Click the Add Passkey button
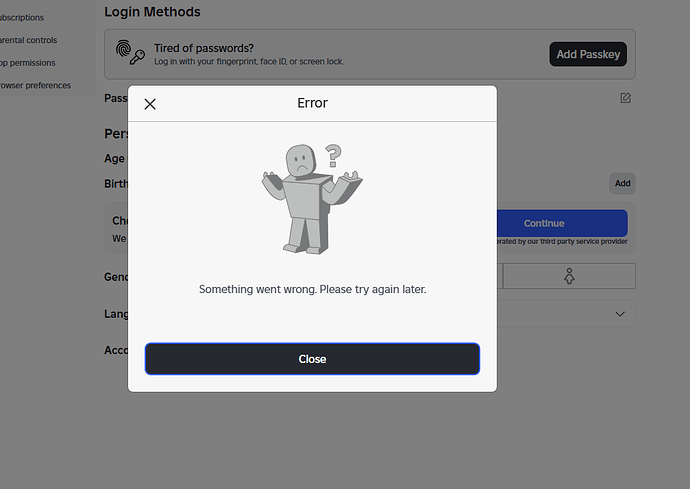Viewport: 690px width, 489px height. point(588,54)
